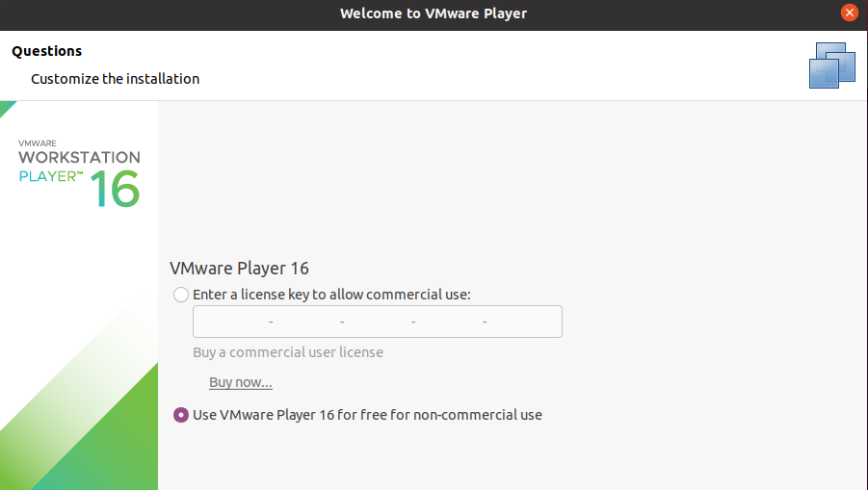Screen dimensions: 868x490
Task: Click the Workstation Player 16 logo
Action: pyautogui.click(x=79, y=173)
